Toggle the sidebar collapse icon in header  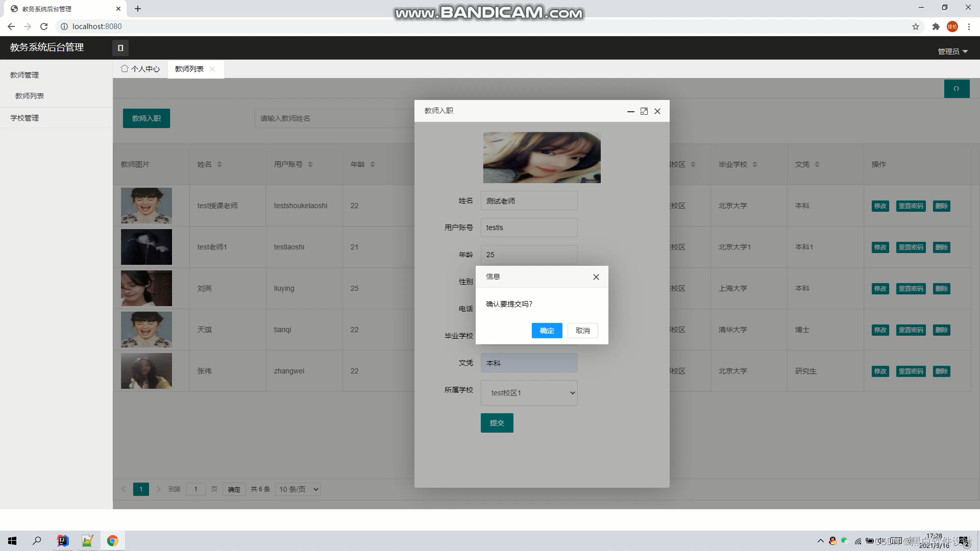tap(120, 48)
